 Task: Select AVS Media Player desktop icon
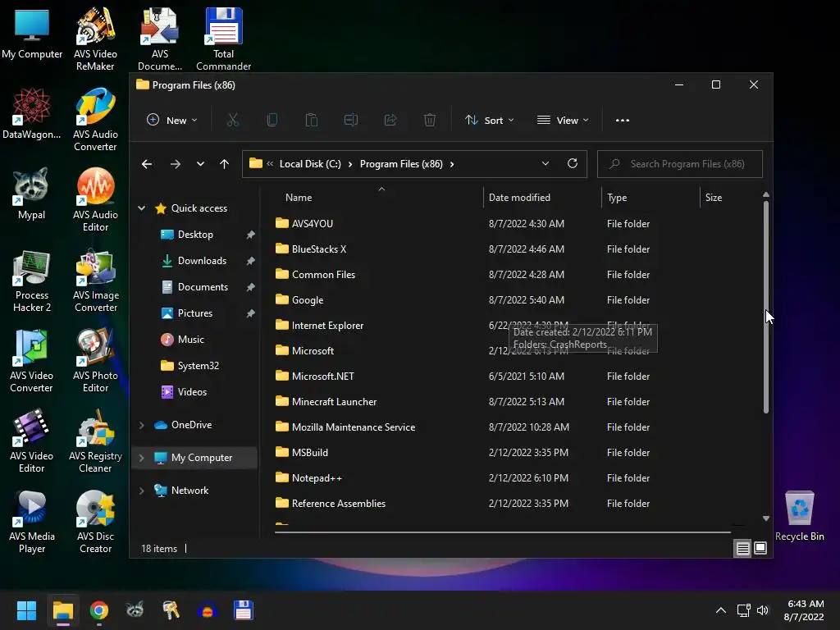pyautogui.click(x=32, y=521)
